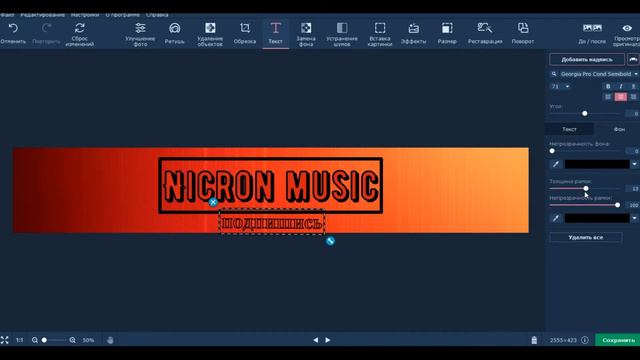640x360 pixels.
Task: Open the Редактирование menu
Action: [42, 15]
